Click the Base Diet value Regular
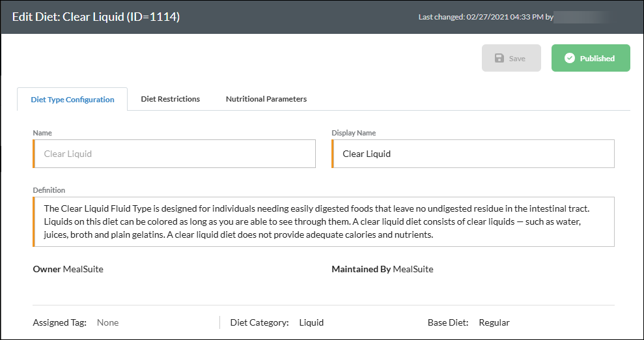 494,323
